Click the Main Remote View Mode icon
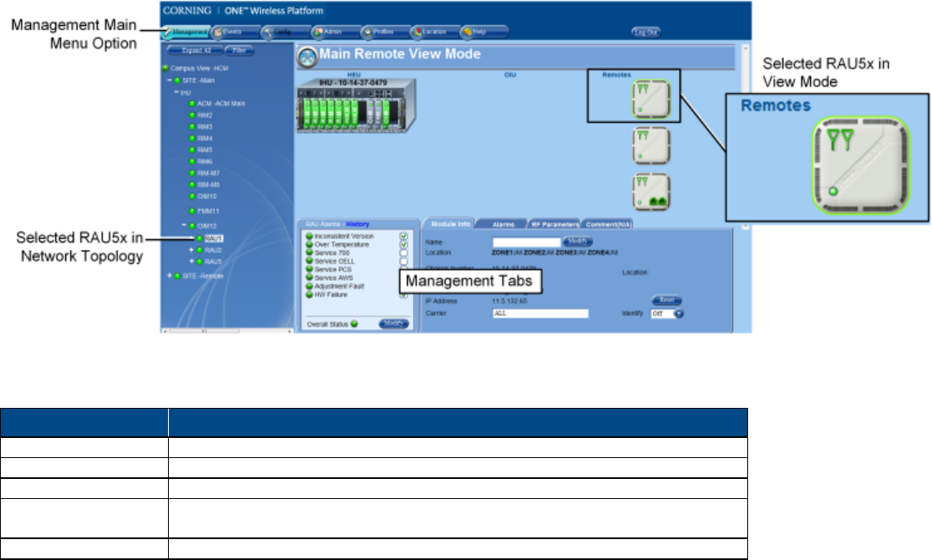The width and height of the screenshot is (932, 560). point(307,57)
